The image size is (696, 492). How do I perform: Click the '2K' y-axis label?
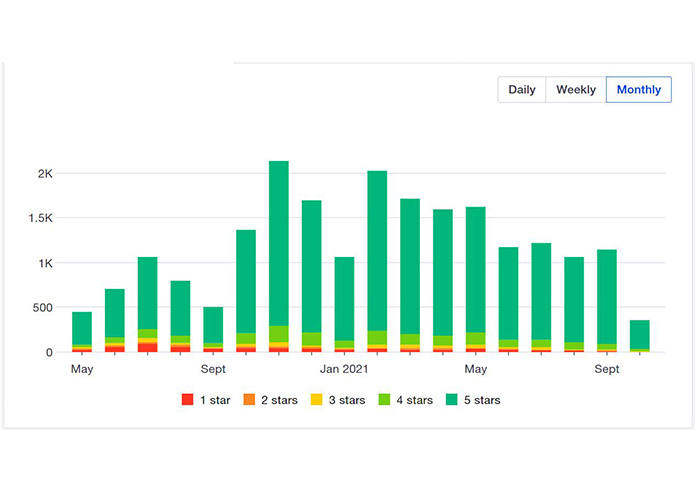pos(45,174)
